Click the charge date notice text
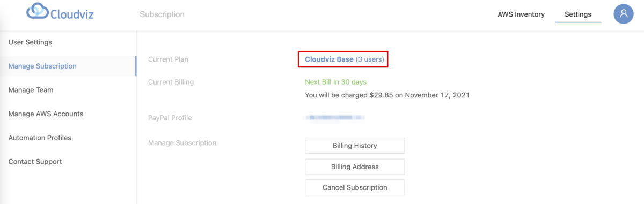 pos(387,95)
